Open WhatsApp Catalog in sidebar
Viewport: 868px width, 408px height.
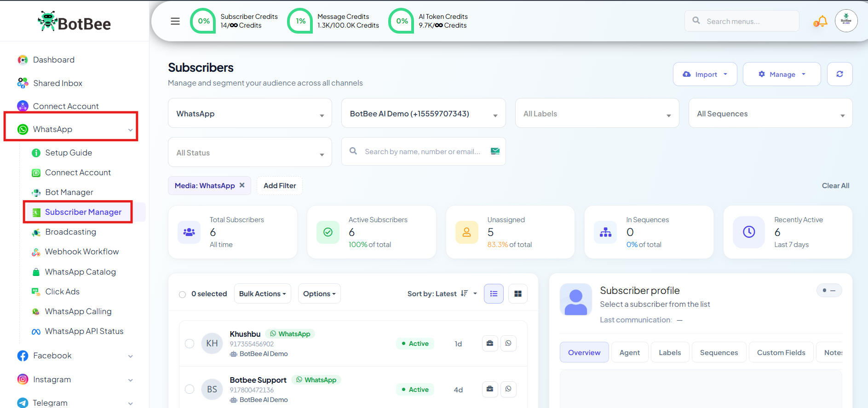tap(74, 272)
